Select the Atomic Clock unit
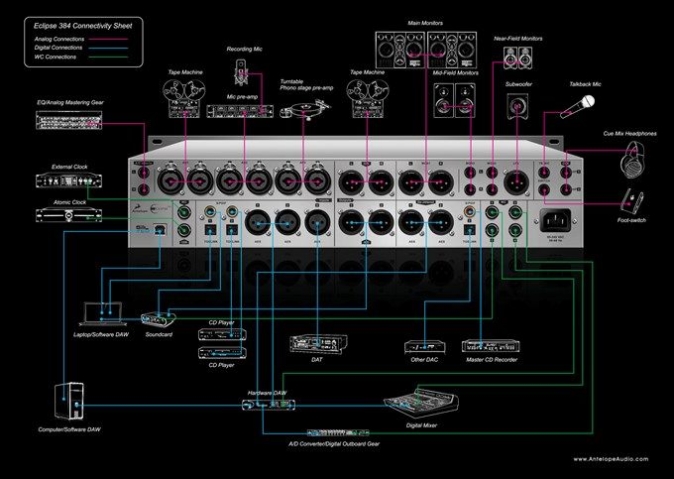 tap(69, 215)
